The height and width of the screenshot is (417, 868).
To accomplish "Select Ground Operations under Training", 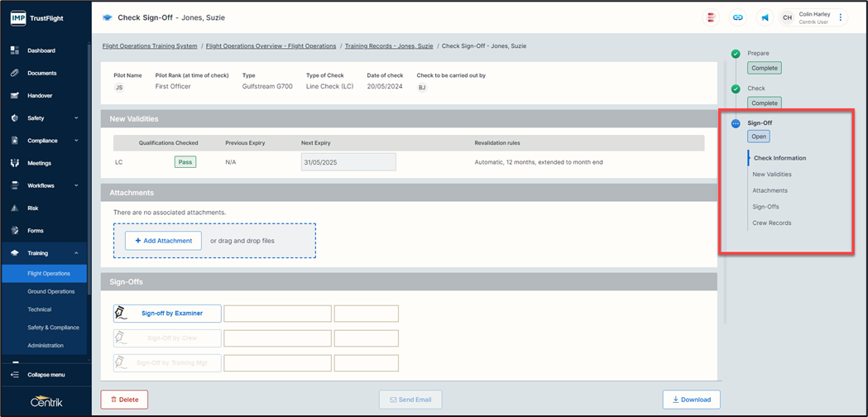I will point(50,291).
